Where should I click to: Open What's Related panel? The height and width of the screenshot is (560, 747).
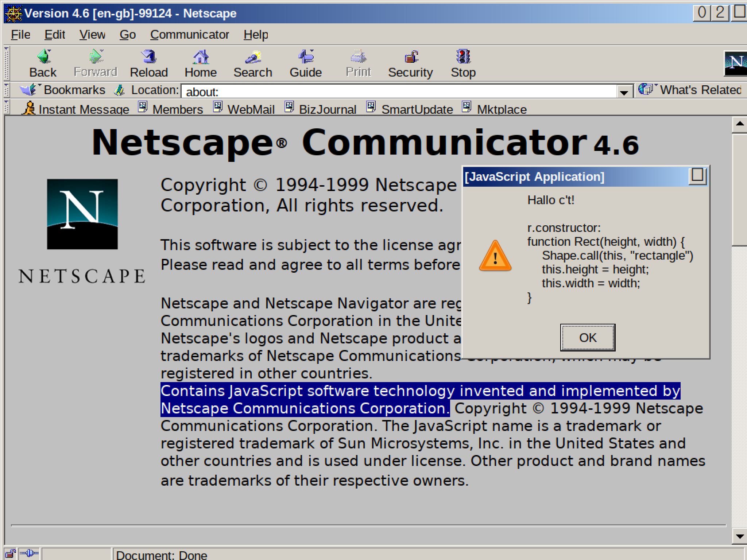click(x=690, y=90)
